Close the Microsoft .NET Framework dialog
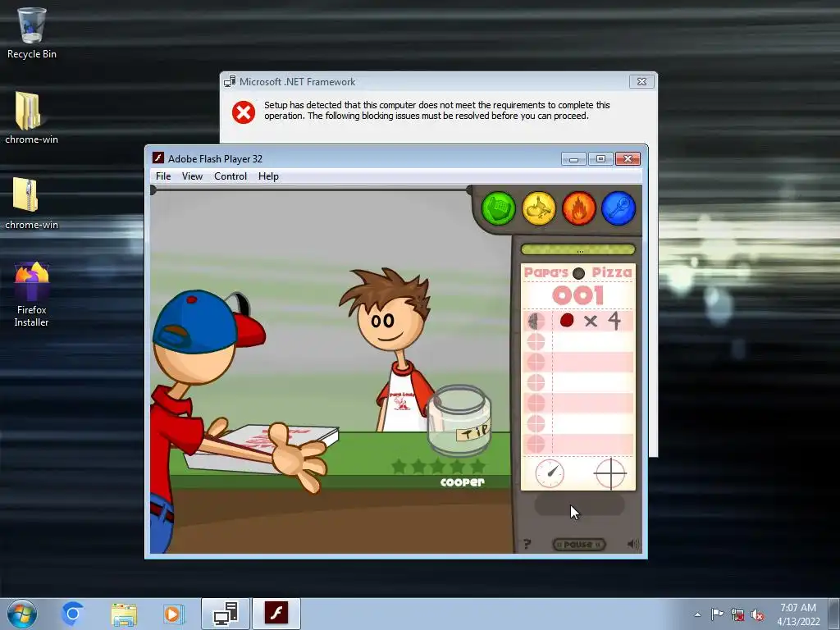 pos(641,81)
